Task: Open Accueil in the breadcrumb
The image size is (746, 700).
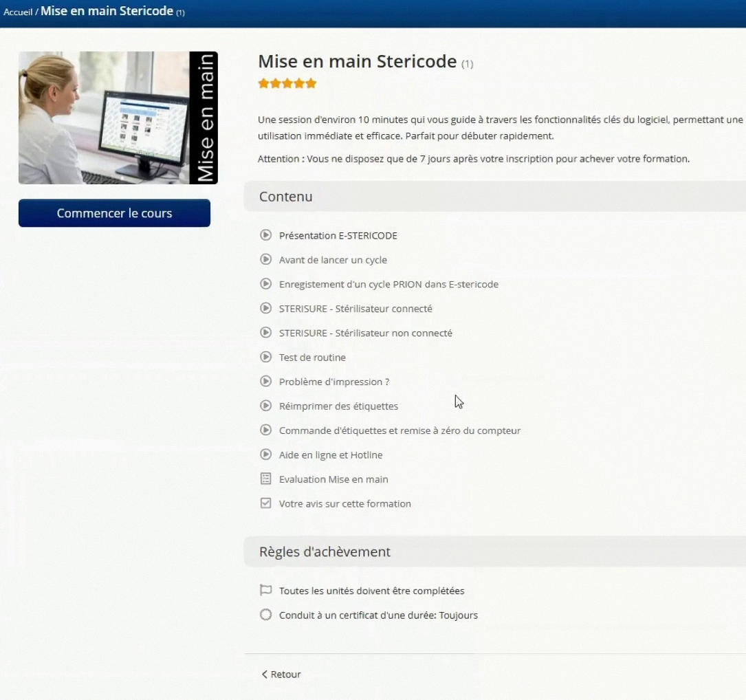Action: 18,12
